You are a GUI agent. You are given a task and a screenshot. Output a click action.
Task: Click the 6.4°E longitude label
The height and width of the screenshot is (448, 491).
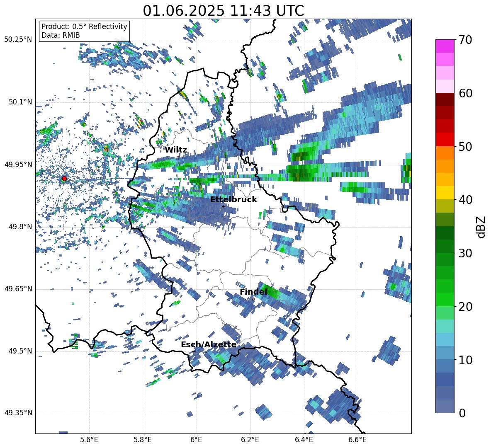pyautogui.click(x=304, y=440)
